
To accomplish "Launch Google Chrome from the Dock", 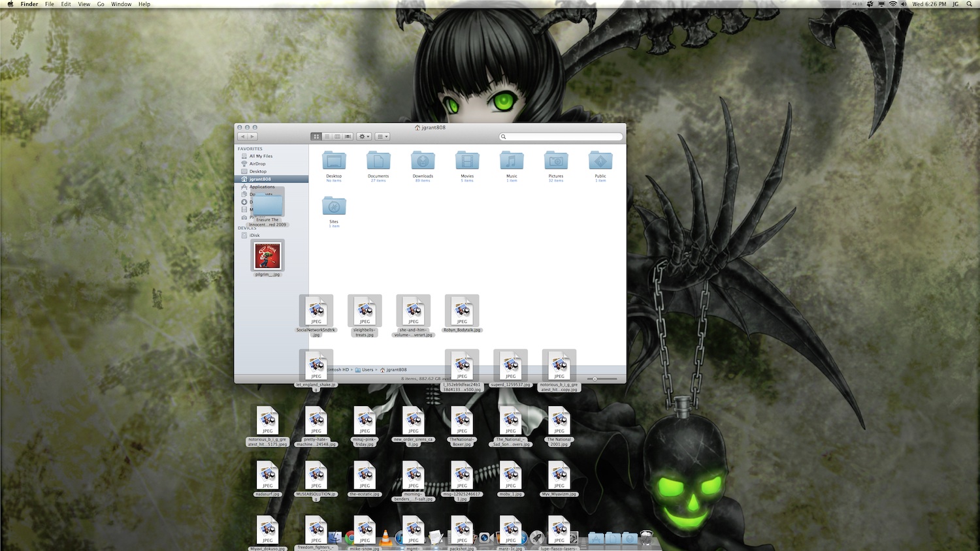I will [351, 538].
